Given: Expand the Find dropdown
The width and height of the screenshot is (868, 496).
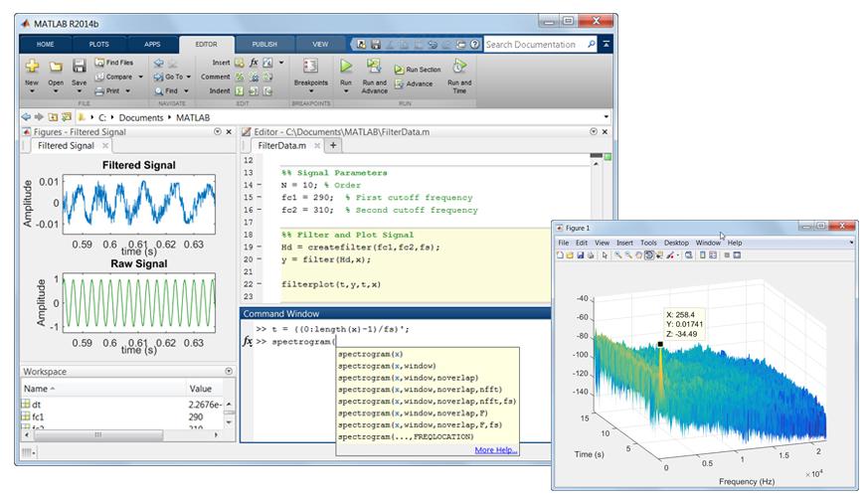Looking at the screenshot, I should coord(186,90).
